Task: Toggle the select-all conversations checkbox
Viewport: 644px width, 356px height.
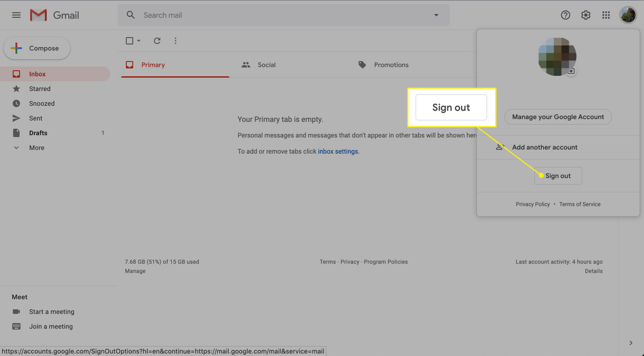Action: [x=129, y=40]
